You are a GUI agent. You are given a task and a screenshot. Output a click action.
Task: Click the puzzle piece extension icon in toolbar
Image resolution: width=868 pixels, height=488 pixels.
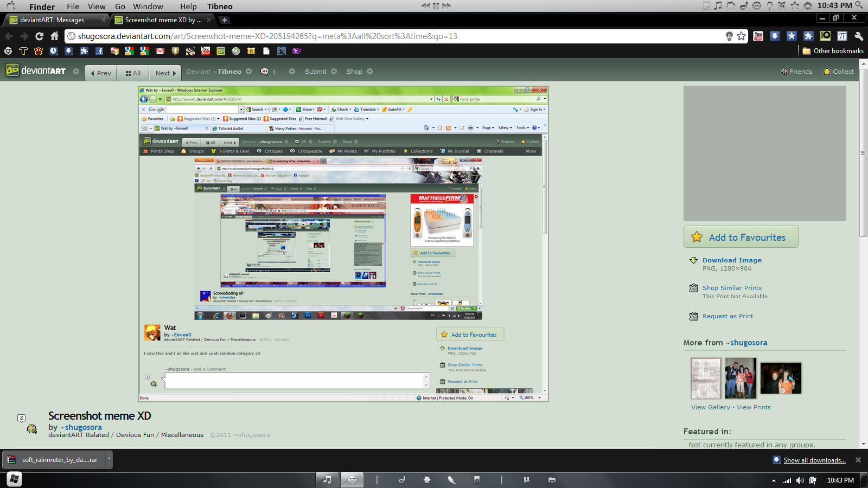[x=808, y=36]
